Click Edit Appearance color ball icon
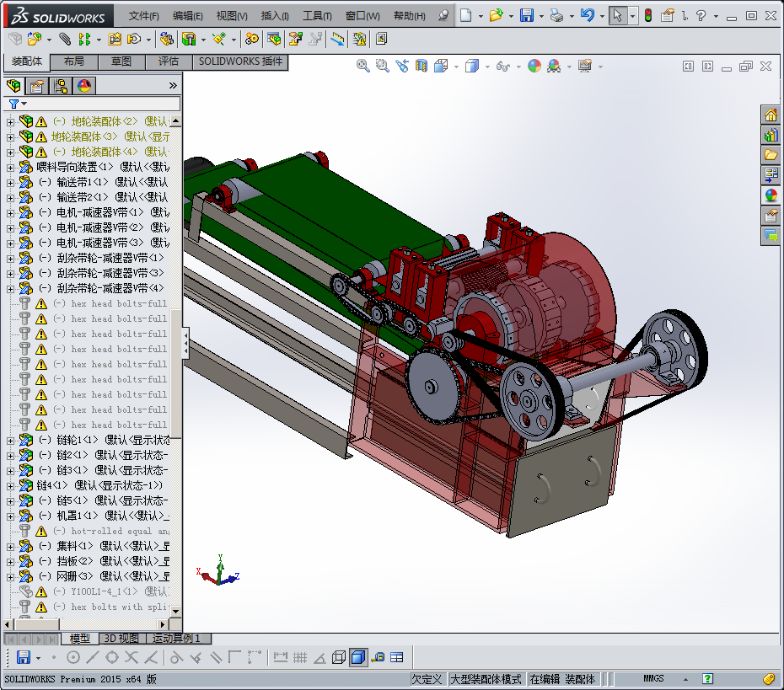784x690 pixels. pyautogui.click(x=534, y=66)
